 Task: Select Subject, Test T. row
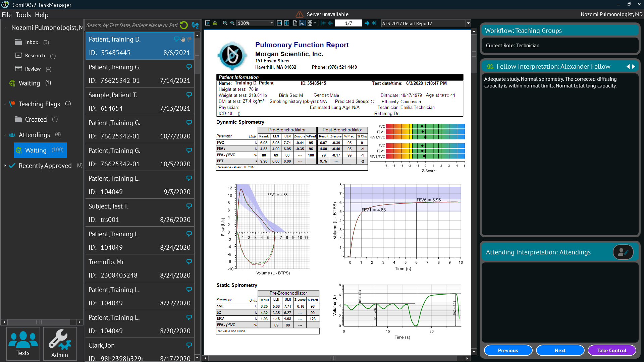pos(140,213)
